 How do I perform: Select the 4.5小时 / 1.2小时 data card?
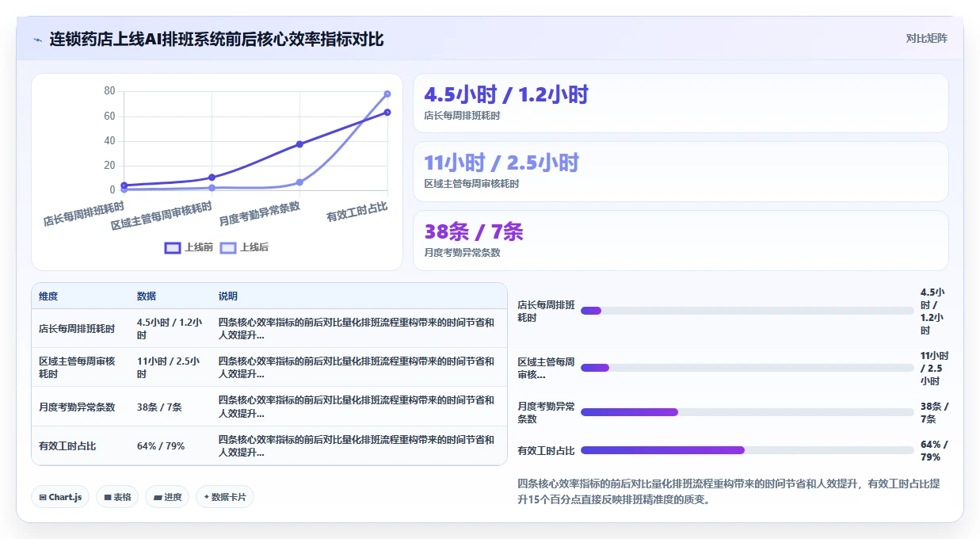pyautogui.click(x=681, y=103)
